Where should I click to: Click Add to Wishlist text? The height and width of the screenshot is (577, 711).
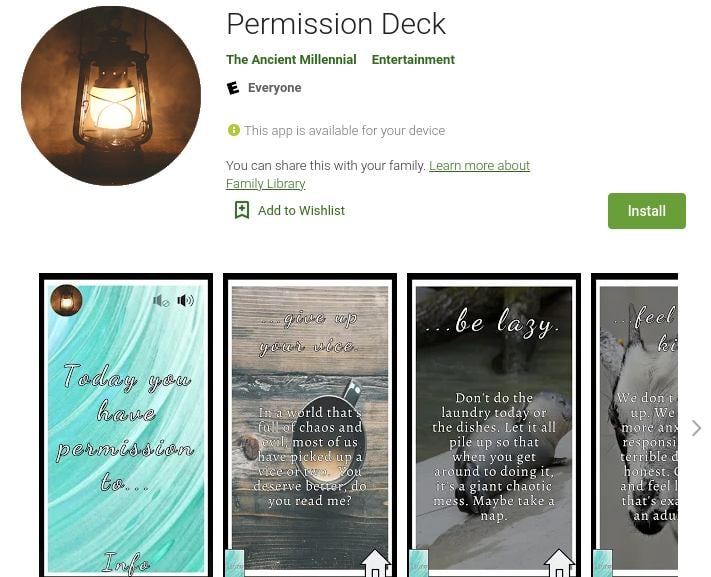301,210
